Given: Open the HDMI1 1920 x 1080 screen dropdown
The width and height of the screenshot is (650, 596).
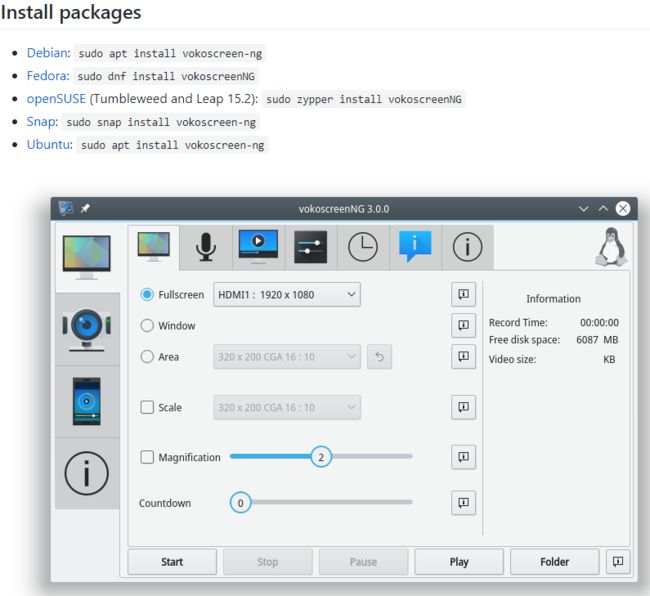Looking at the screenshot, I should pyautogui.click(x=287, y=295).
